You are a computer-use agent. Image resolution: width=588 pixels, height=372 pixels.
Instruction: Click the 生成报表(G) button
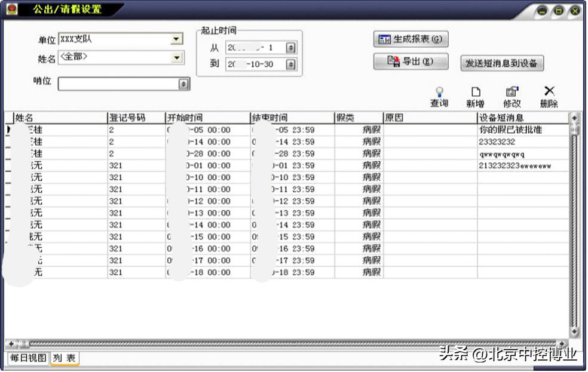(x=412, y=38)
